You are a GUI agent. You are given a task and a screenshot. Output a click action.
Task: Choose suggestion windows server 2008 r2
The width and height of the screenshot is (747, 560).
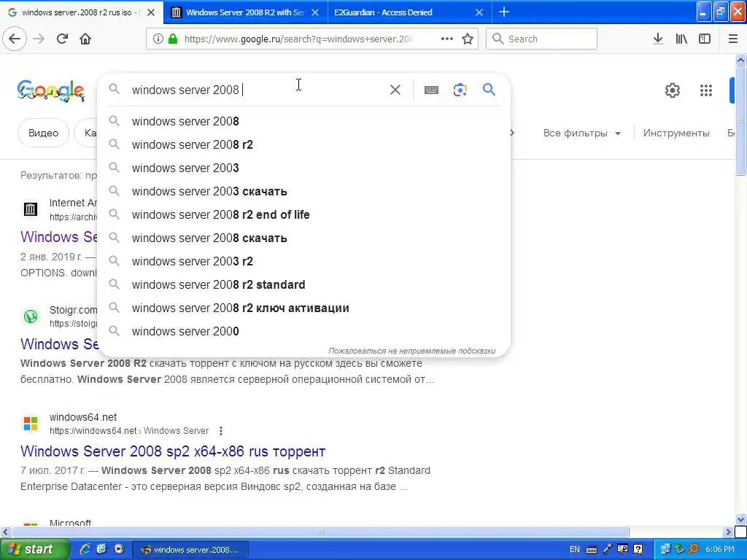tap(303, 144)
